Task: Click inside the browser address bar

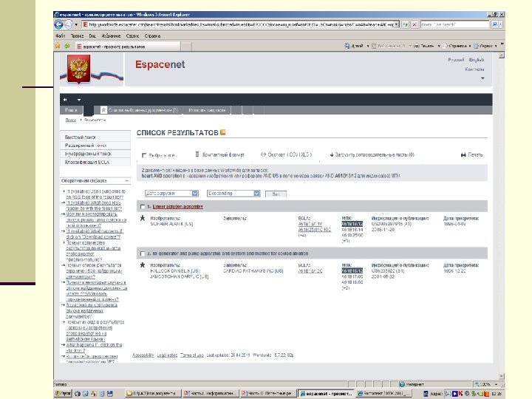Action: click(240, 24)
